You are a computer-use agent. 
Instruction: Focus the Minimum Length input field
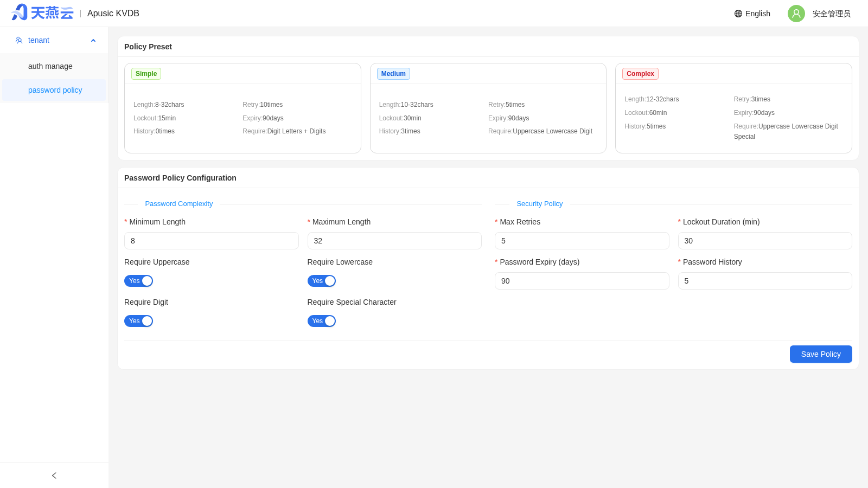(x=212, y=241)
